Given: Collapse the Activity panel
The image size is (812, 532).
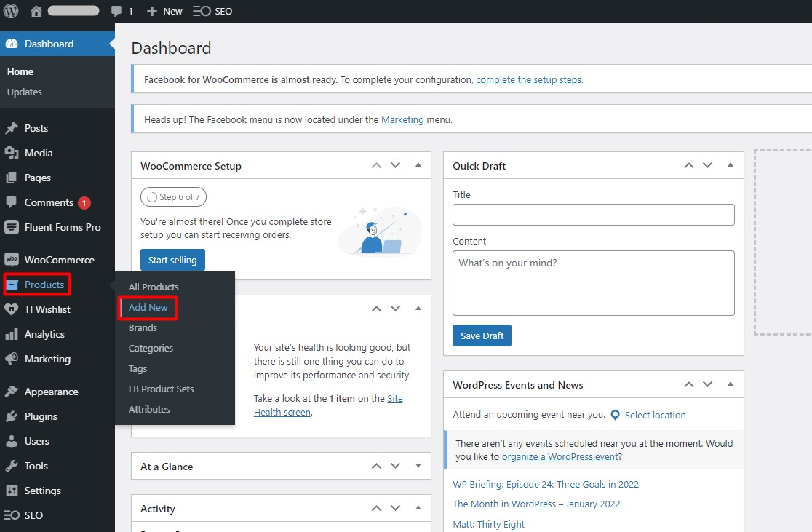Looking at the screenshot, I should (418, 508).
